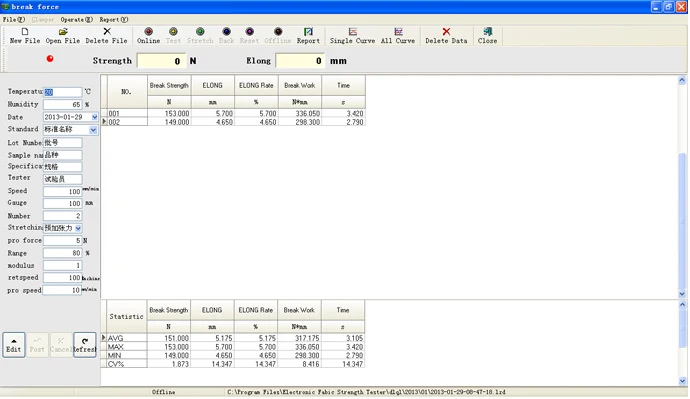Click the Humidity input field showing 65
The width and height of the screenshot is (690, 399).
(62, 105)
